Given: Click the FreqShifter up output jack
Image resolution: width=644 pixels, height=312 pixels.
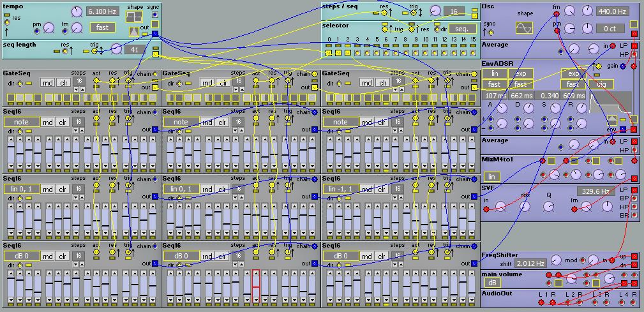Looking at the screenshot, I should pyautogui.click(x=634, y=257).
